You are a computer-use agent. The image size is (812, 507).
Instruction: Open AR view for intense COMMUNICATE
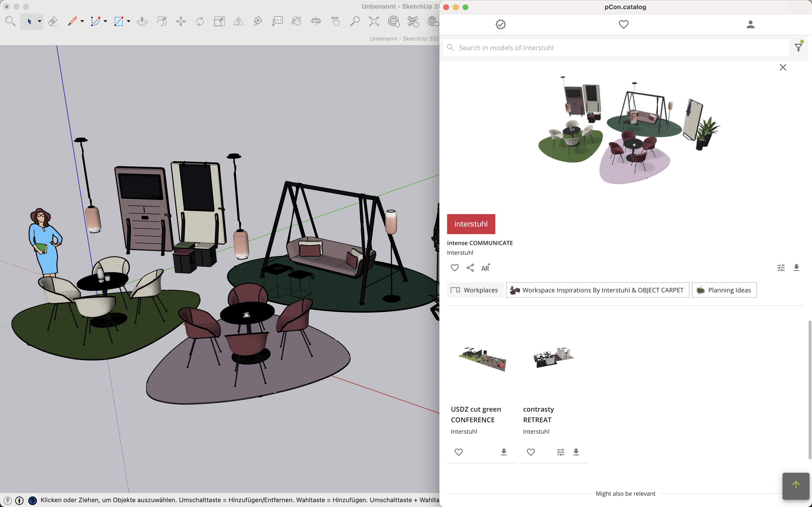(x=485, y=268)
